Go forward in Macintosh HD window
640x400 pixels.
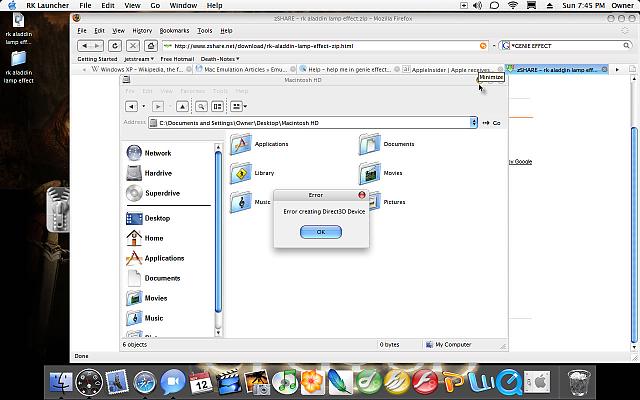(x=158, y=107)
